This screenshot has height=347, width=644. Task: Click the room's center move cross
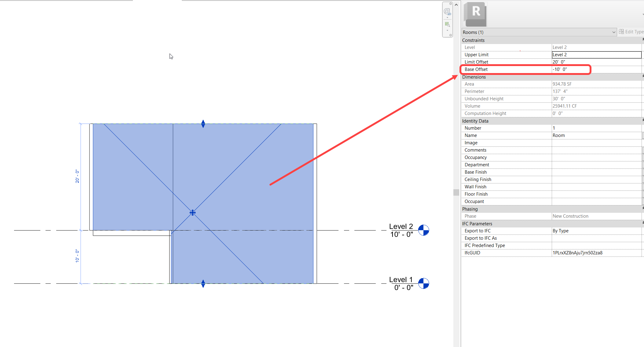point(192,212)
